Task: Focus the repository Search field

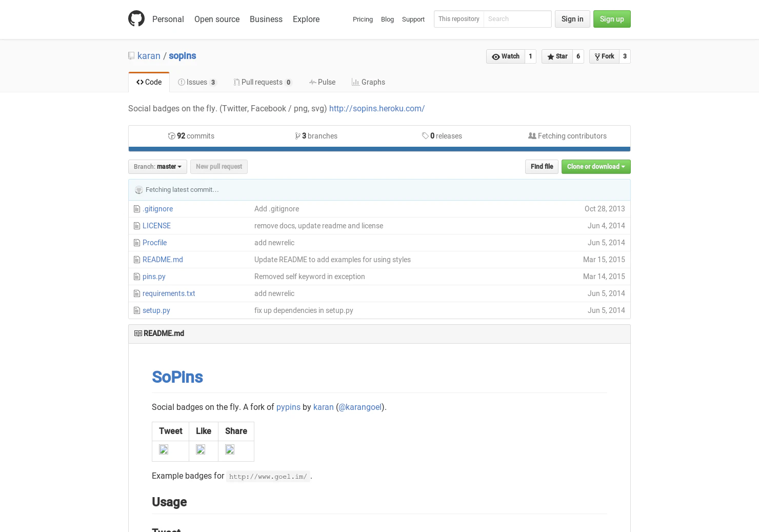Action: click(517, 19)
